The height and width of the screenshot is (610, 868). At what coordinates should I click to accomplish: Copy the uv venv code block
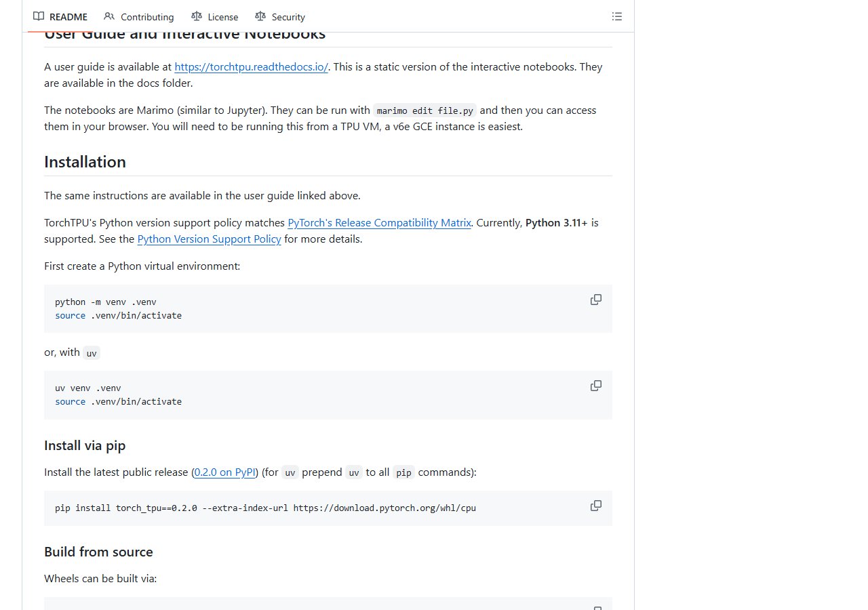pos(596,386)
